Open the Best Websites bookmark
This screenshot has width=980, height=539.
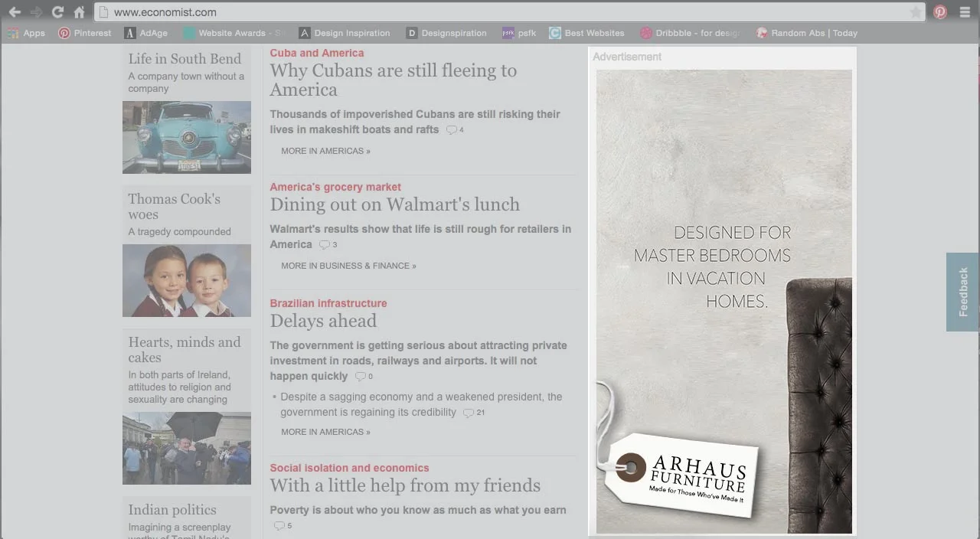click(586, 33)
